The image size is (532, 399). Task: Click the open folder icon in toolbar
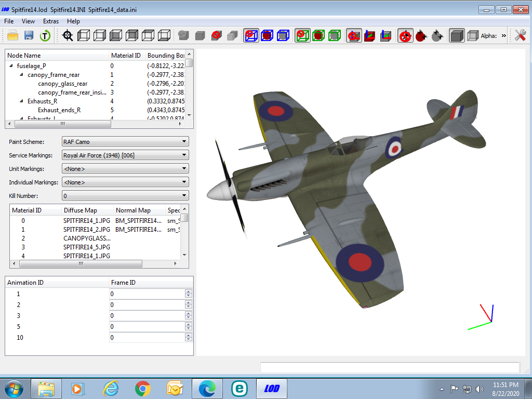tap(12, 35)
